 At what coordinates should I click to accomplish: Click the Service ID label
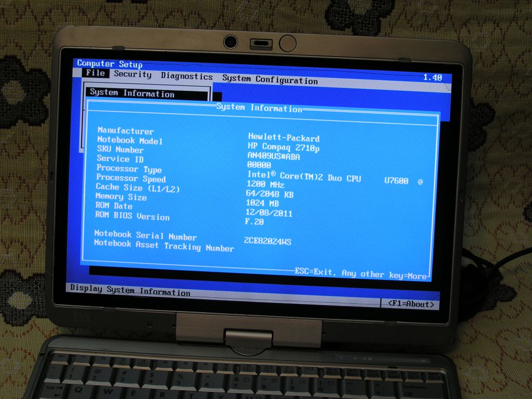click(120, 159)
